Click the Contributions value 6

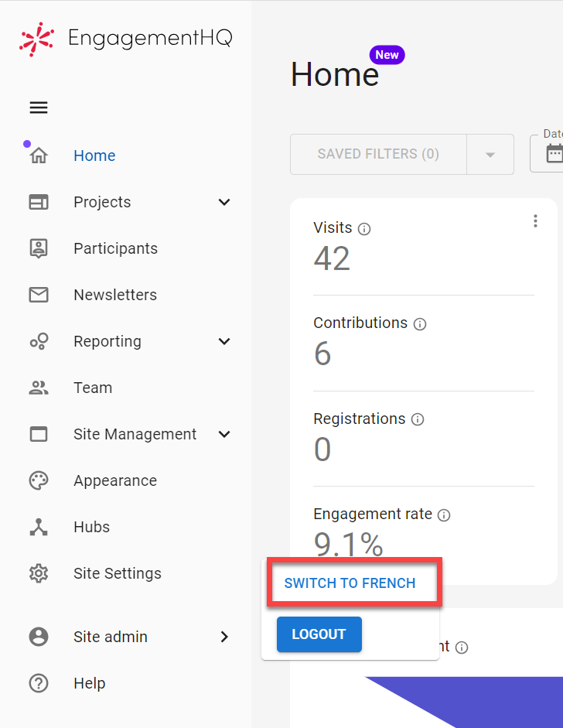[322, 354]
